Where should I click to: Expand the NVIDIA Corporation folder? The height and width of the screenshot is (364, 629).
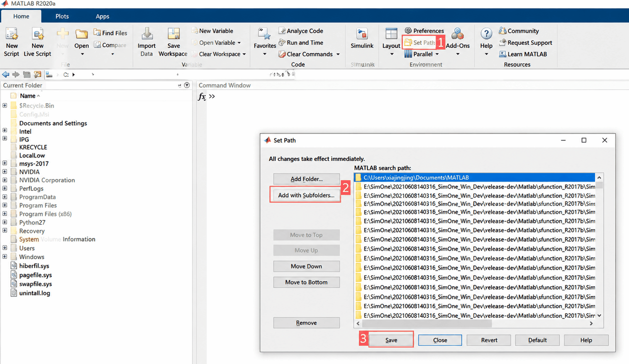(5, 180)
